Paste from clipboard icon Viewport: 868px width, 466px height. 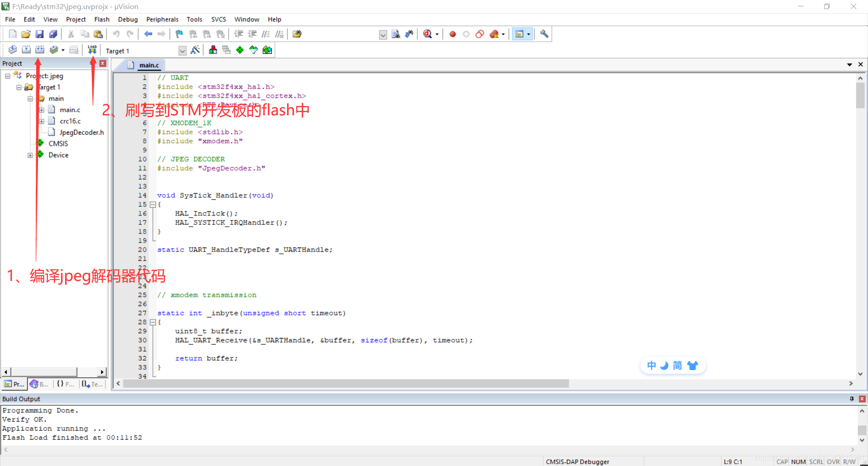(98, 34)
